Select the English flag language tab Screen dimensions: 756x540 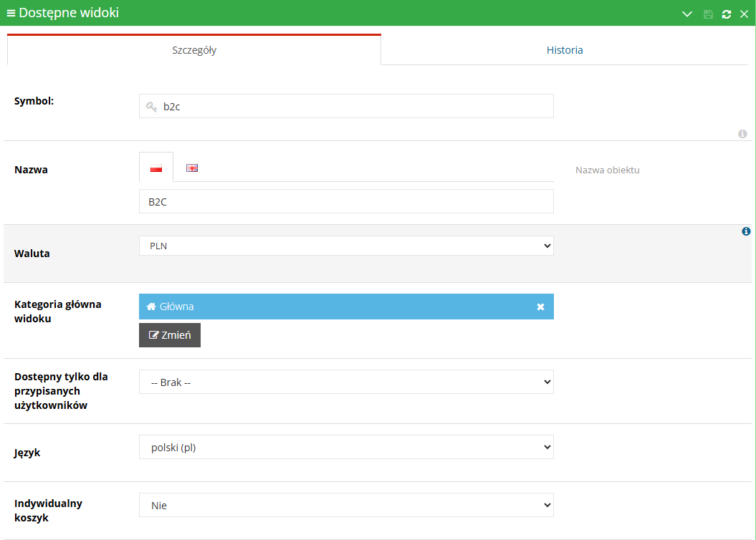[192, 168]
